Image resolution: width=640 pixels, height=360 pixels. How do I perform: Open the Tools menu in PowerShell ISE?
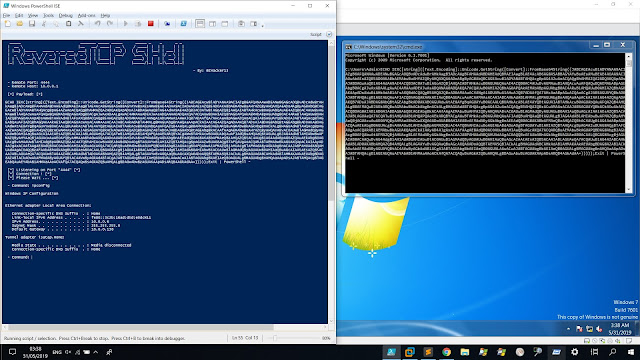point(48,15)
